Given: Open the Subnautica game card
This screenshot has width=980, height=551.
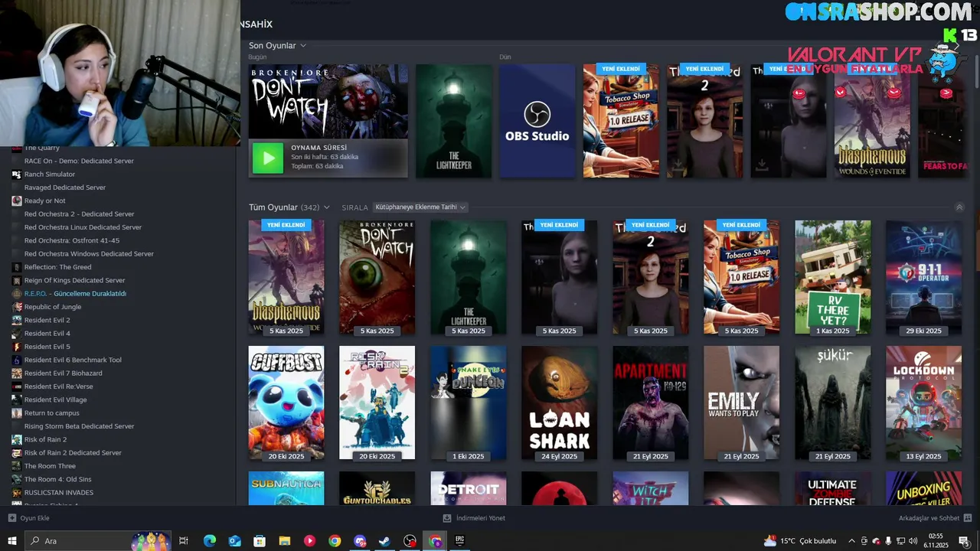Looking at the screenshot, I should coord(286,488).
